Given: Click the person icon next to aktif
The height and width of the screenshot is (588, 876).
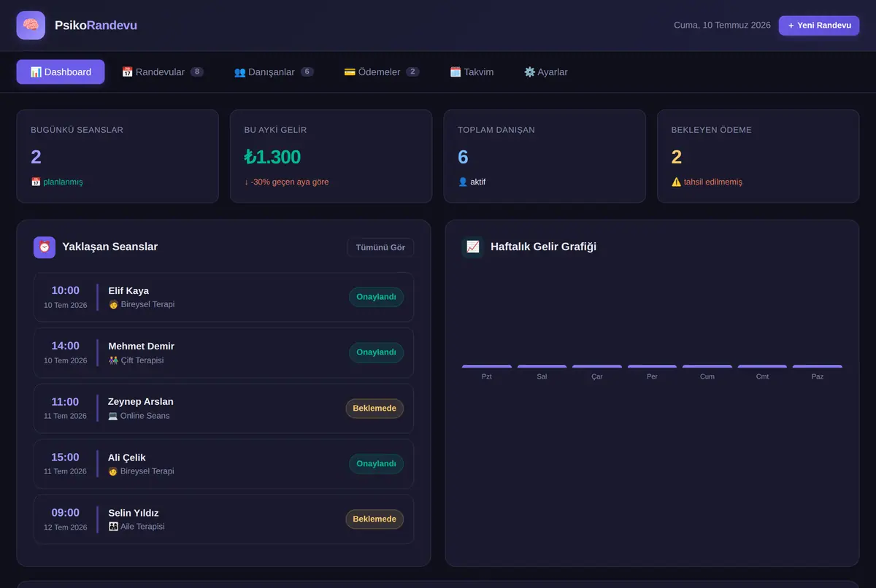Looking at the screenshot, I should (463, 182).
